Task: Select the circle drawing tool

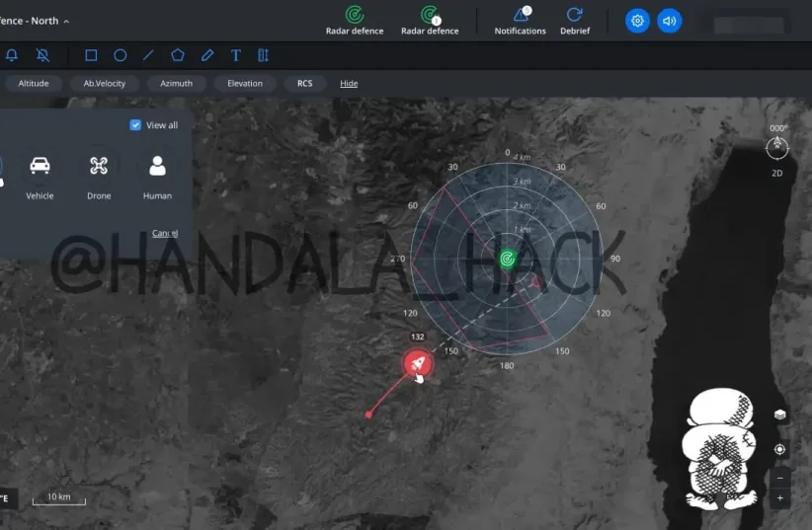Action: [x=120, y=55]
